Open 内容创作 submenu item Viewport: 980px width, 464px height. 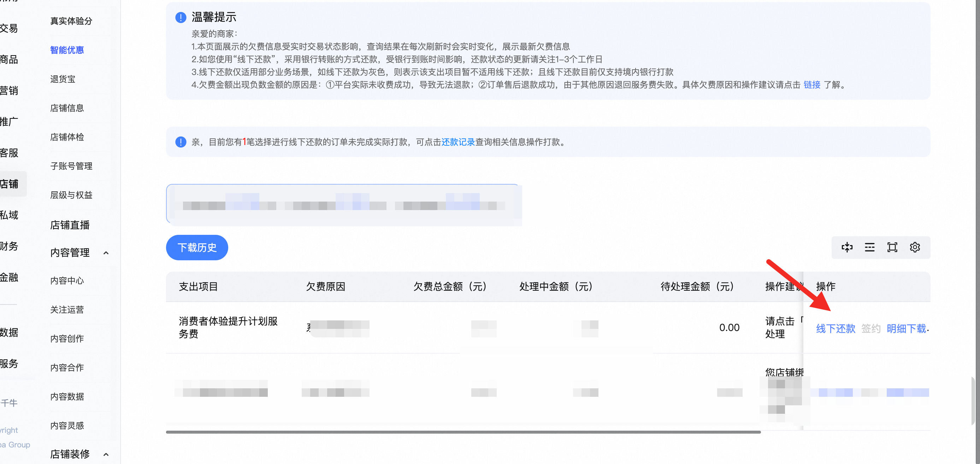point(67,338)
